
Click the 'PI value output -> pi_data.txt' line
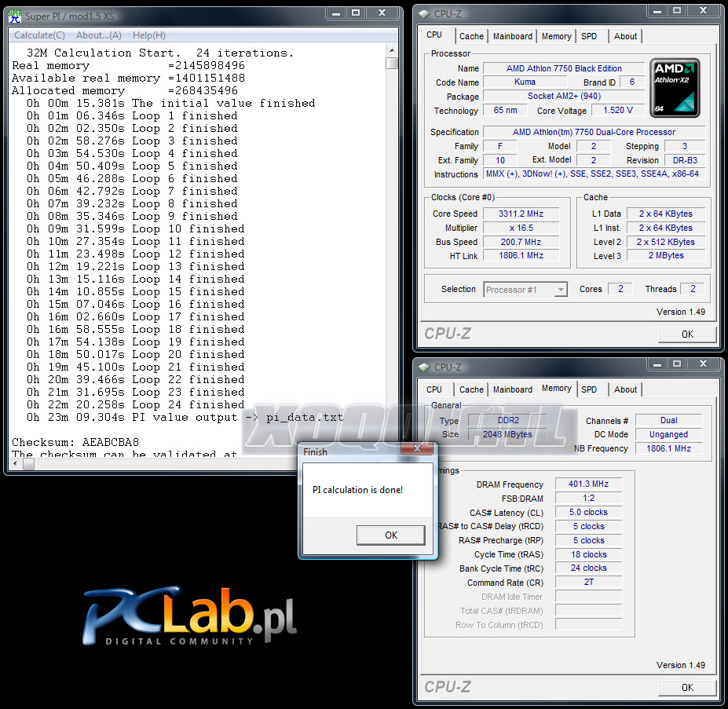pyautogui.click(x=185, y=418)
